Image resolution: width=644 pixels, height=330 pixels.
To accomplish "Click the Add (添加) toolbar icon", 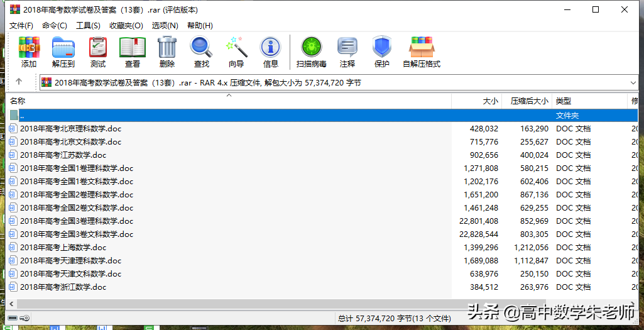I will (x=29, y=52).
